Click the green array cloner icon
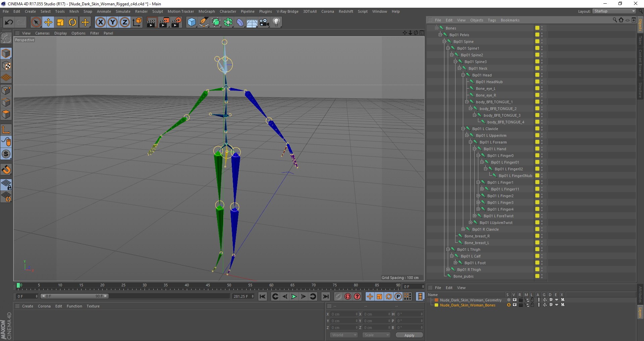This screenshot has width=644, height=341. click(228, 22)
